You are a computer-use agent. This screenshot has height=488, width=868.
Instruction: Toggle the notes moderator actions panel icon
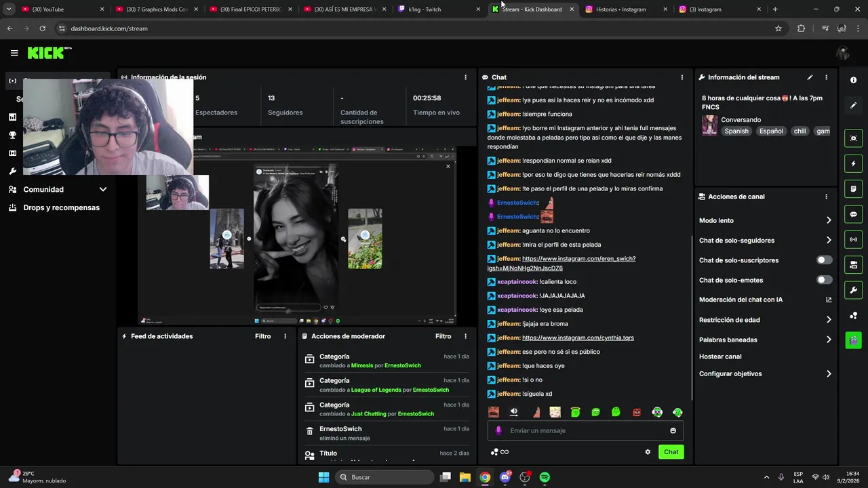(x=853, y=188)
